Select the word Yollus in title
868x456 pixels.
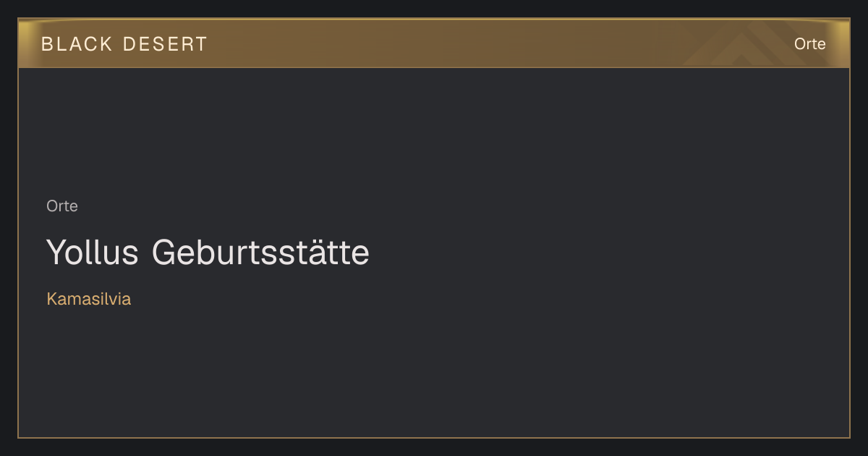point(93,253)
